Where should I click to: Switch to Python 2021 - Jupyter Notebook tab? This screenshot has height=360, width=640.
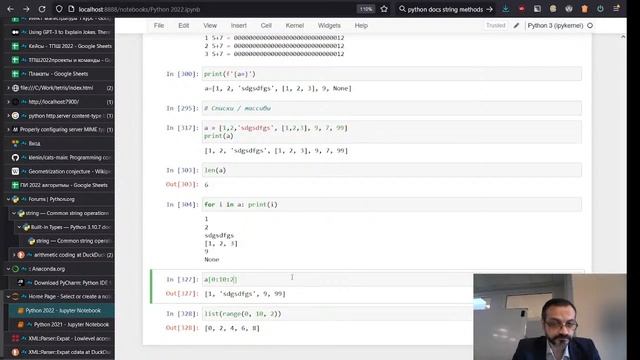[65, 324]
